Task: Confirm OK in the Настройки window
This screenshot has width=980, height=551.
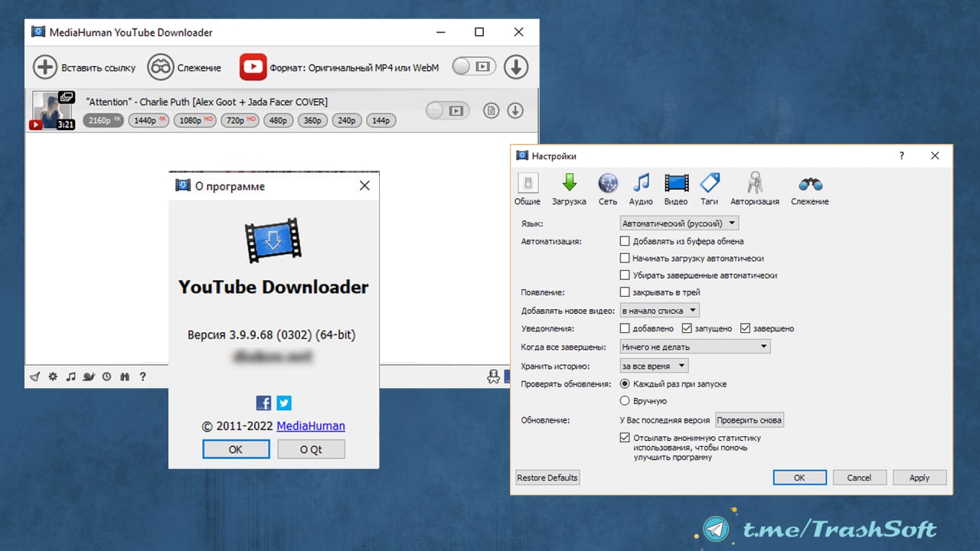Action: pos(799,478)
